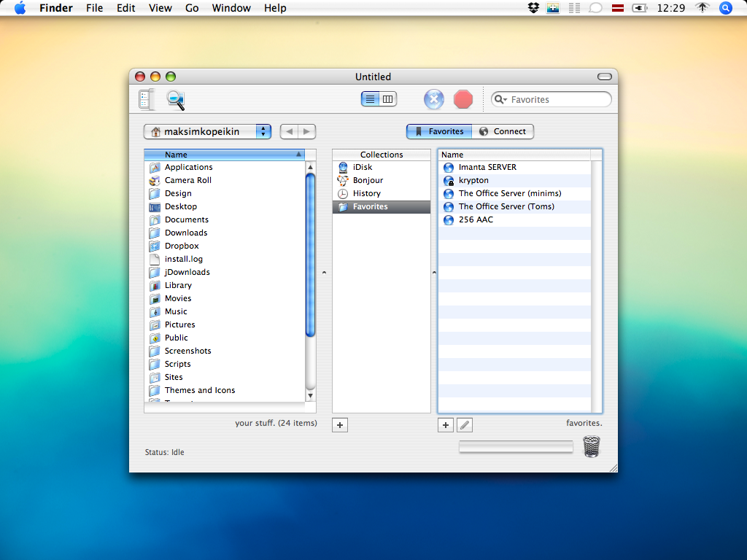747x560 pixels.
Task: Click the Dropbox folder icon
Action: click(155, 246)
